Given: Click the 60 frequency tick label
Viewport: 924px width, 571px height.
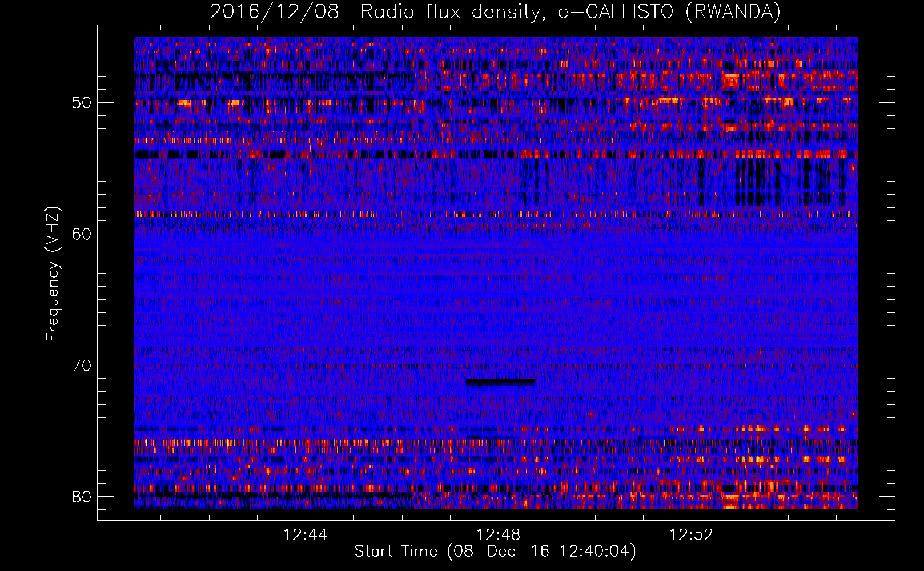Looking at the screenshot, I should pos(82,234).
